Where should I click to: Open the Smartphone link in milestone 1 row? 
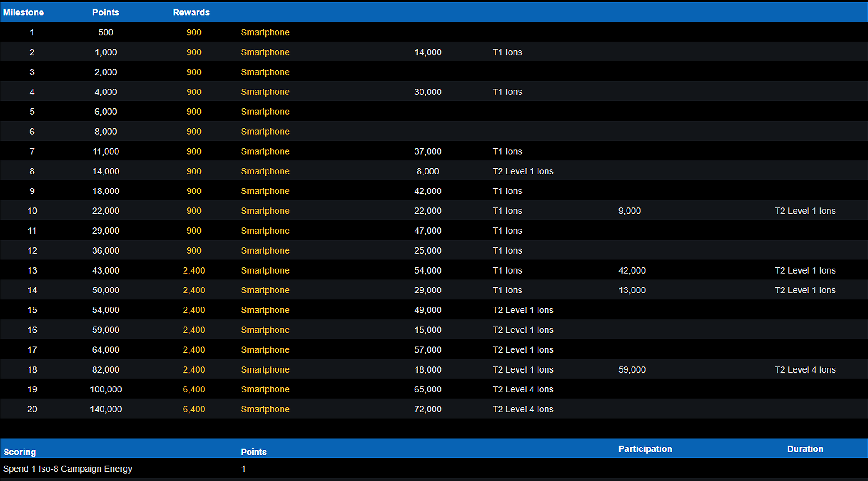(x=265, y=33)
